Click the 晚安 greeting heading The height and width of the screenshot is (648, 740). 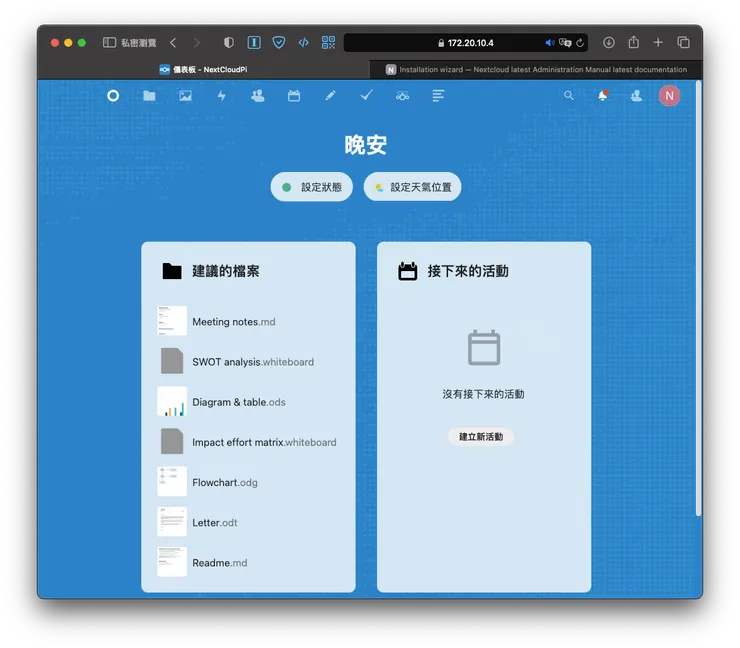pos(366,145)
